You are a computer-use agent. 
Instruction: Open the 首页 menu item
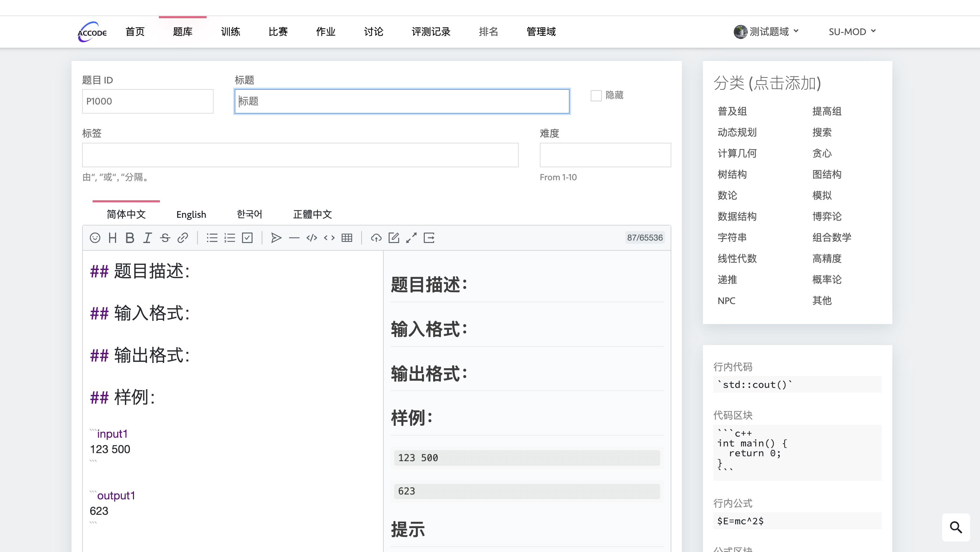(x=135, y=32)
